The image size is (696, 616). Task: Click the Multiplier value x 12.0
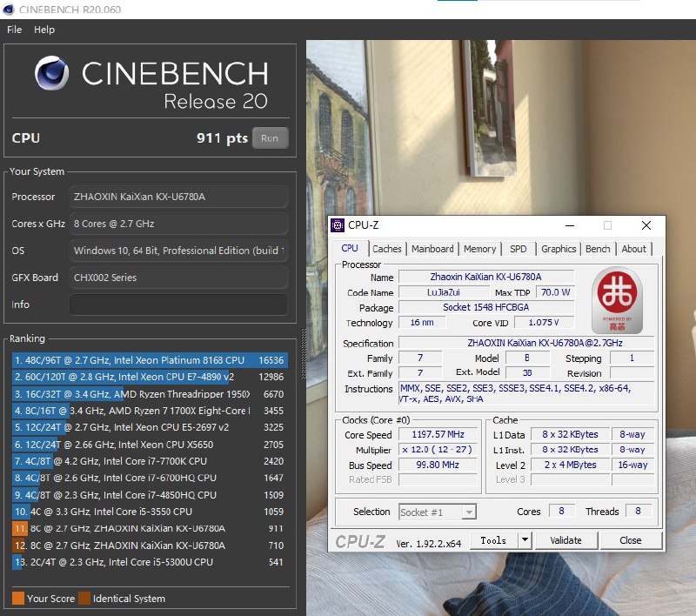point(438,450)
